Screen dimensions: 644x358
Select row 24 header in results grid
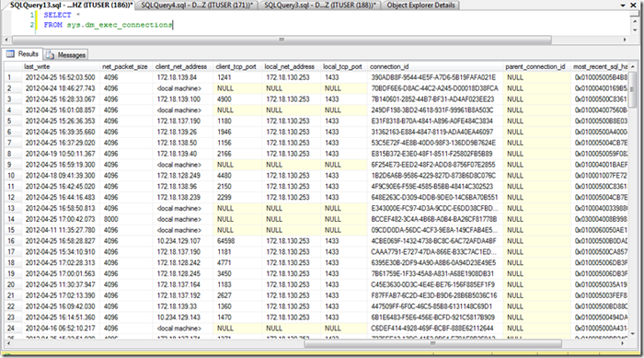[x=13, y=328]
